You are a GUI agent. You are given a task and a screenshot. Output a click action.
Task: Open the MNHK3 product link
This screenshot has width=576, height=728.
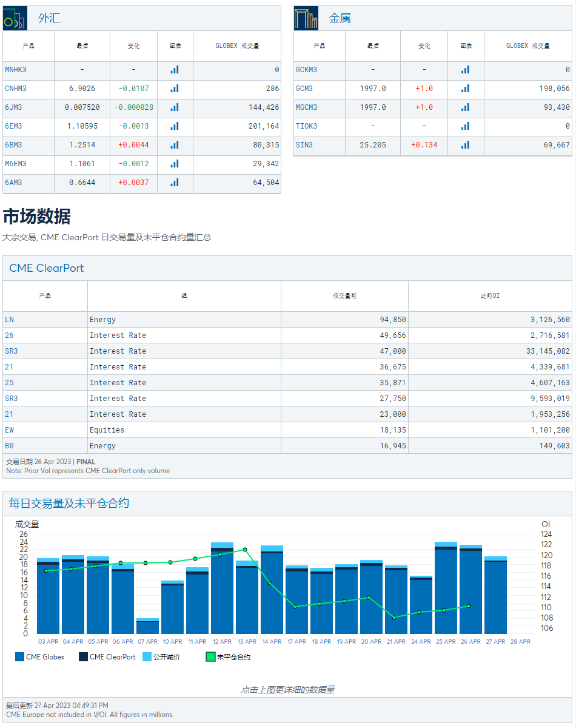point(16,70)
